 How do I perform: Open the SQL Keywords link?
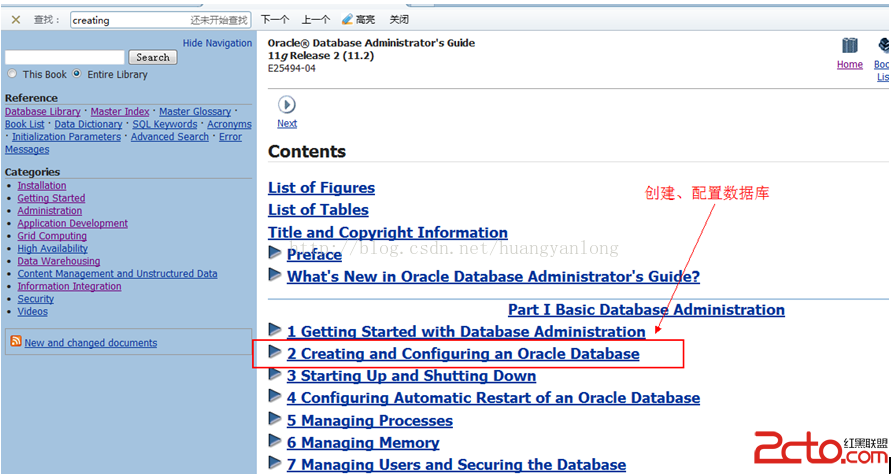(x=165, y=124)
